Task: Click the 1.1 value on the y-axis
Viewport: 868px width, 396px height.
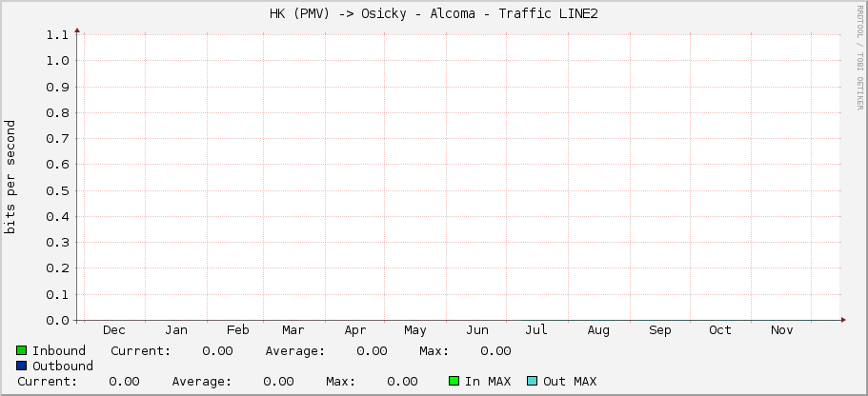Action: 56,35
